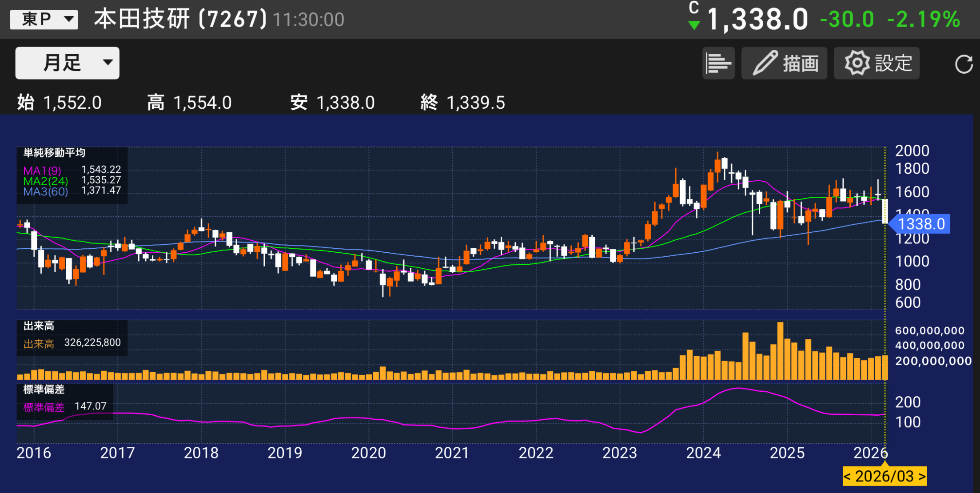
Task: Click the circular refresh icon
Action: point(963,64)
